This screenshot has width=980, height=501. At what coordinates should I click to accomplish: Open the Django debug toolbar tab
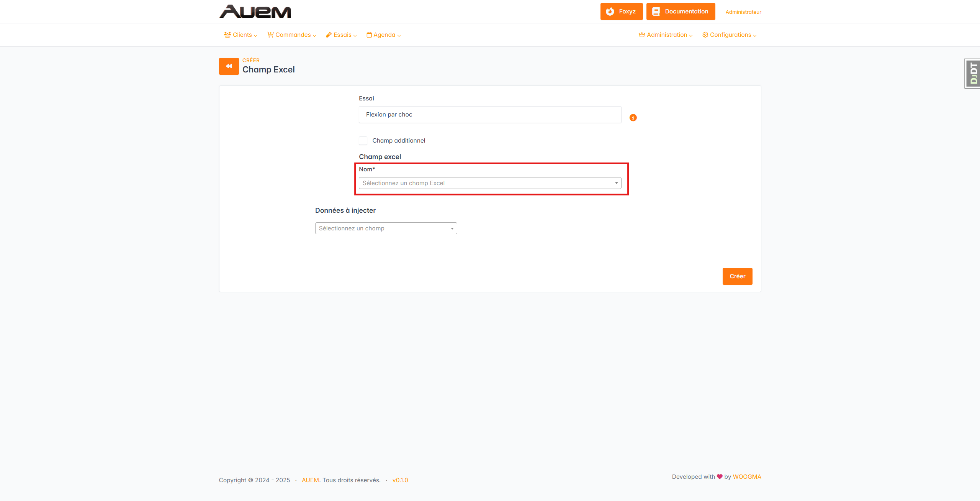coord(973,74)
